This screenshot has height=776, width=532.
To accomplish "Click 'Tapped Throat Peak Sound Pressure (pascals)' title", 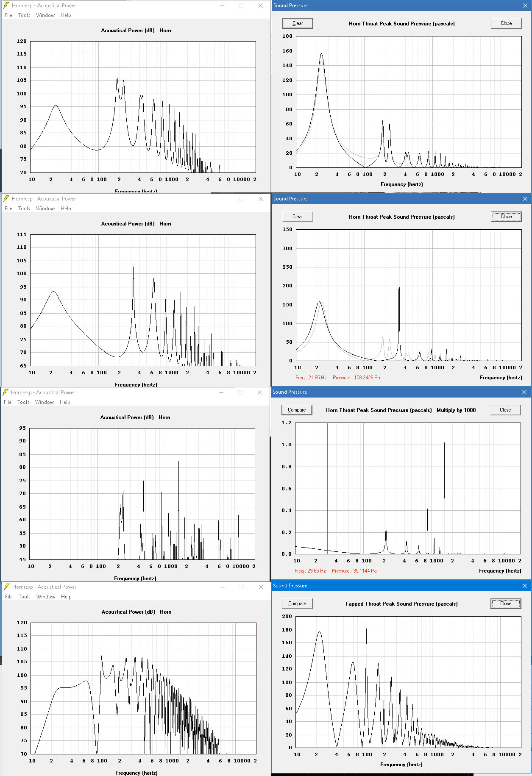I will (401, 604).
